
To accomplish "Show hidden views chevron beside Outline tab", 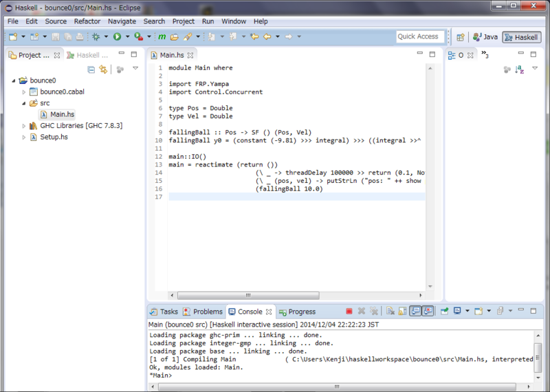I will coord(485,54).
